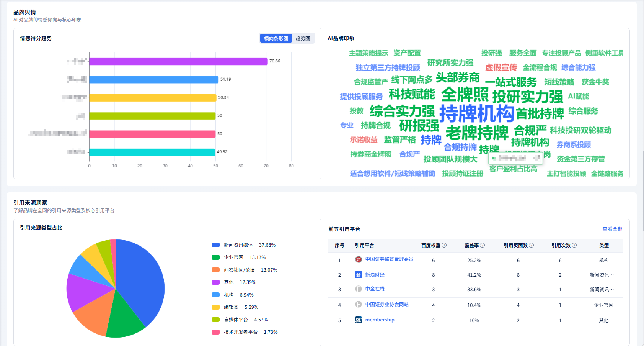The image size is (644, 346).
Task: Toggle 其他 legend swatch
Action: 215,282
